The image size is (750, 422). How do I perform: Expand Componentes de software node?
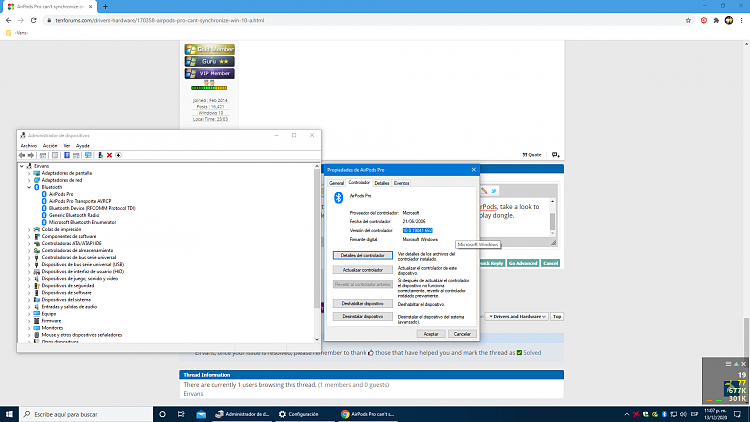click(x=29, y=236)
